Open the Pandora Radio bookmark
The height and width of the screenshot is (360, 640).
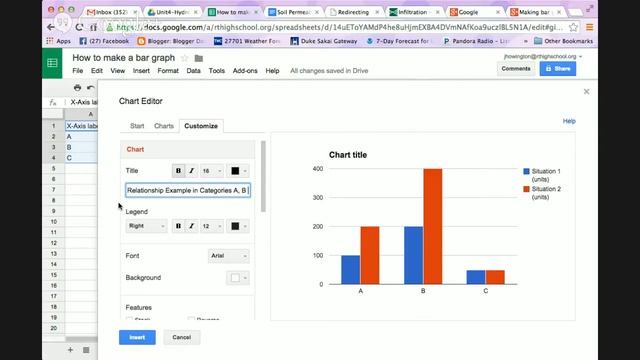click(x=476, y=41)
